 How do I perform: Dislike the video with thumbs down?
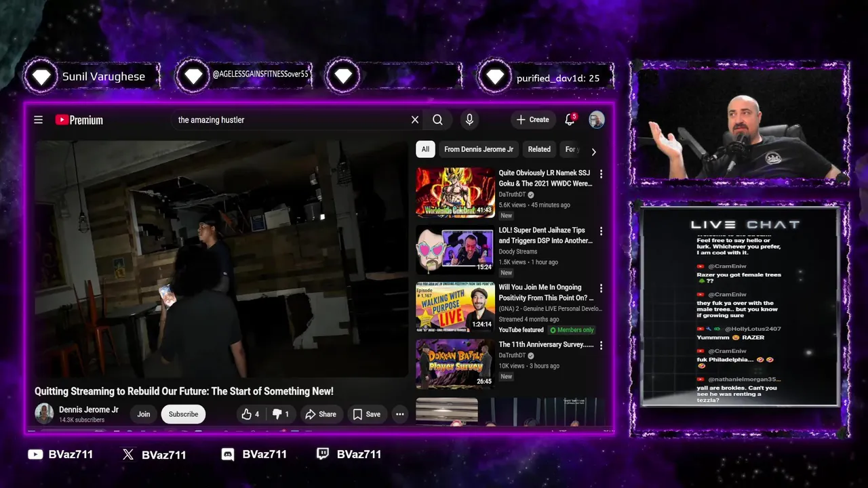(281, 414)
